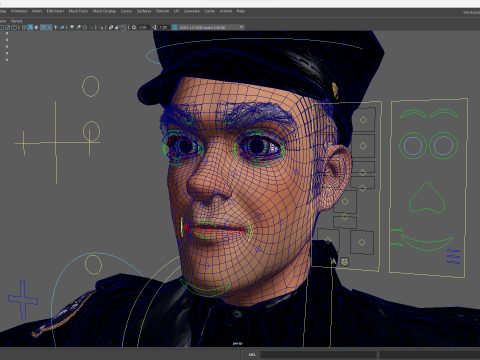
Task: Click small face icon in rig panel
Action: coord(344,262)
